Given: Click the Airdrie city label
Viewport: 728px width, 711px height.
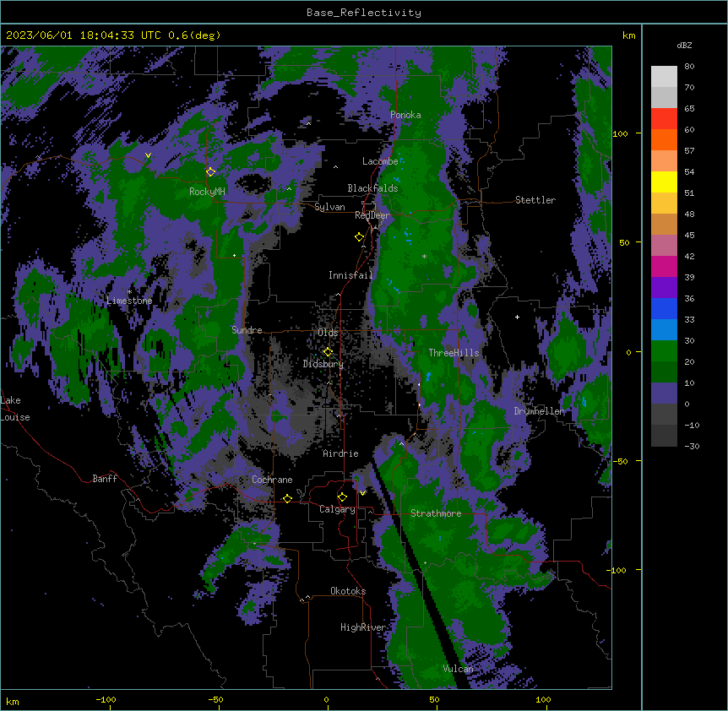Looking at the screenshot, I should pos(341,453).
